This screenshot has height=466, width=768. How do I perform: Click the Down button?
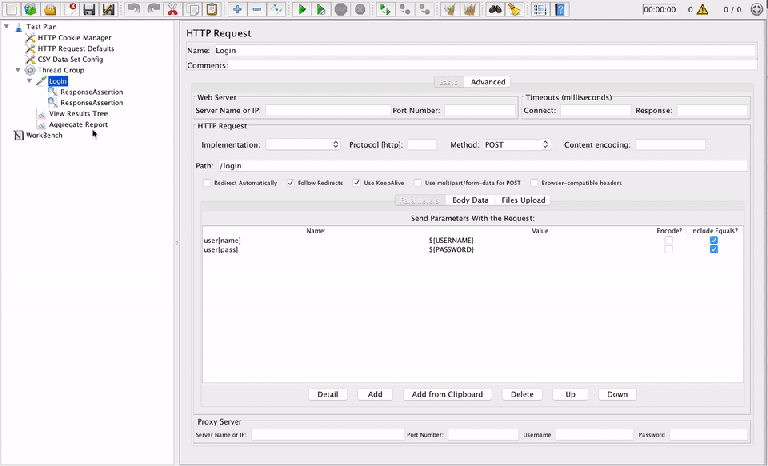(x=617, y=394)
